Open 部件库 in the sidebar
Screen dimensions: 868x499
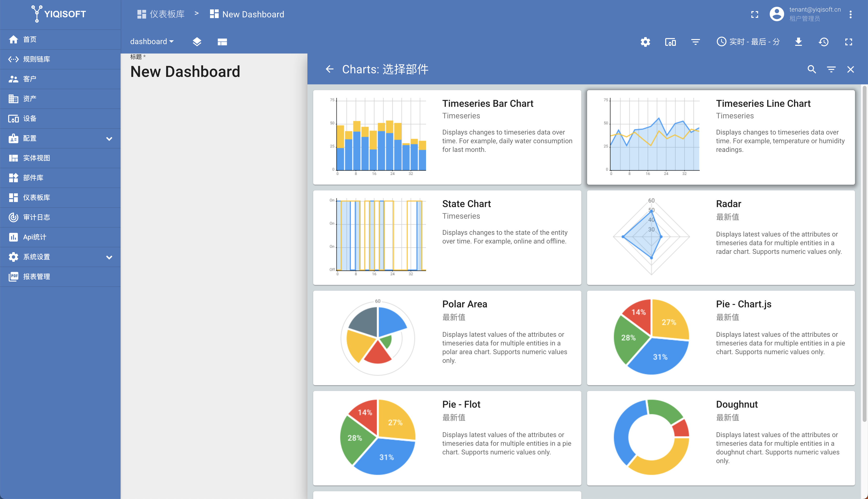point(33,178)
